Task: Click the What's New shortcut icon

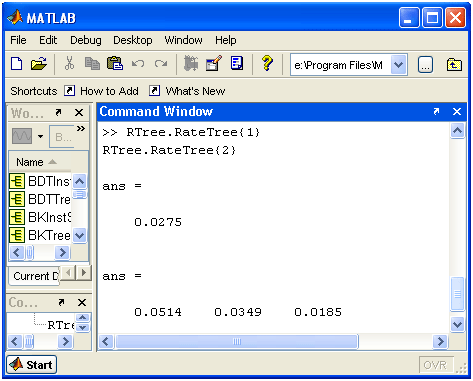Action: [154, 91]
